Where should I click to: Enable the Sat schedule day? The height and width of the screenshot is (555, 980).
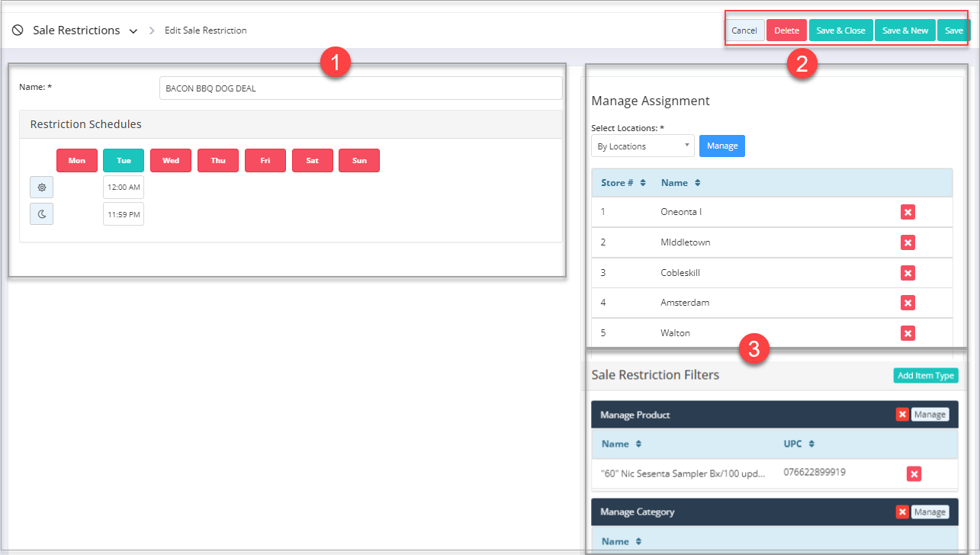pos(312,161)
